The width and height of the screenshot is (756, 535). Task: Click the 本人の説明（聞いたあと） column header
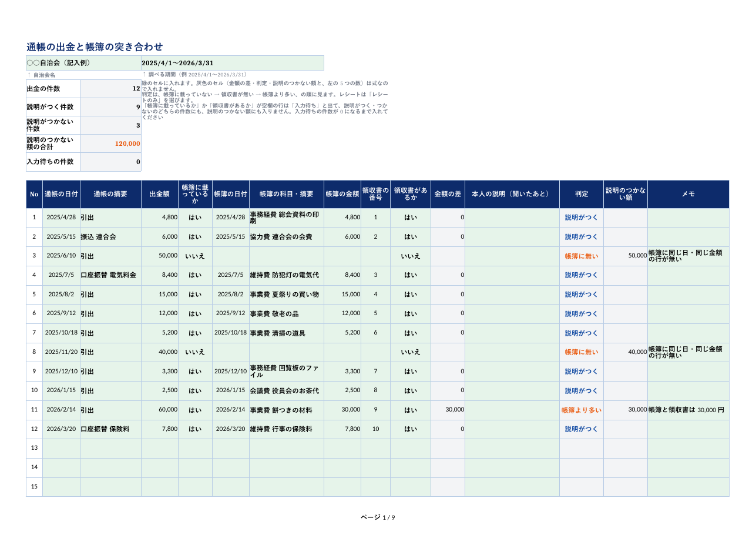point(512,194)
